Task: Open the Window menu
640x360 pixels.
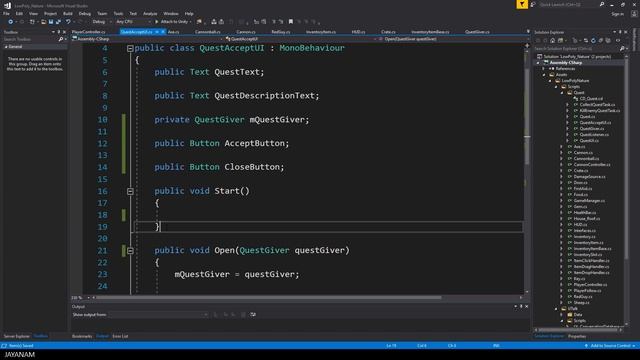Action: (171, 13)
